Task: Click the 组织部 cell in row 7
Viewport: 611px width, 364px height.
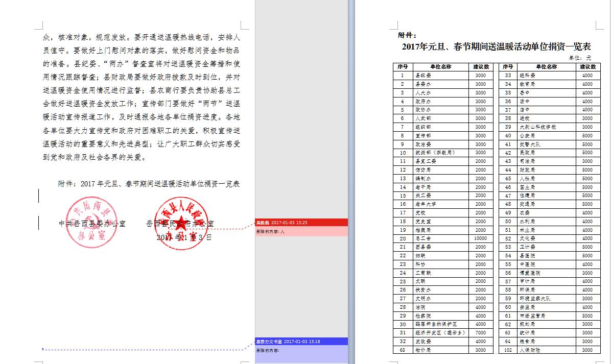Action: 441,127
